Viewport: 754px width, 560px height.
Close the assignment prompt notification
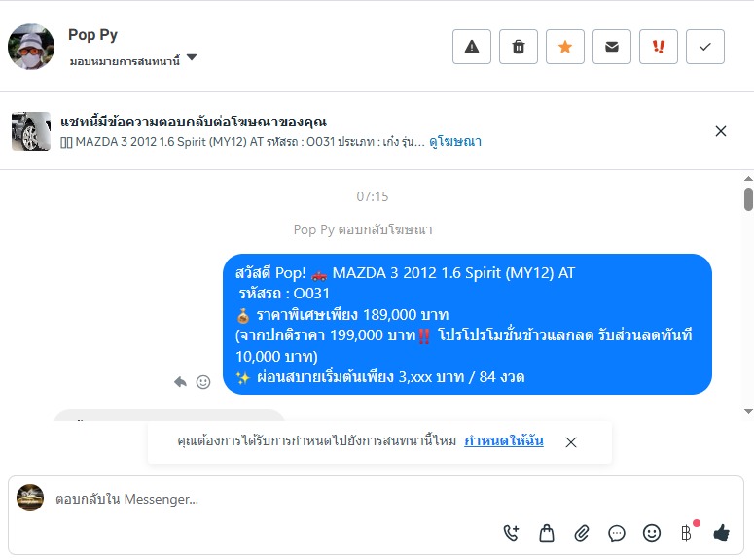coord(571,442)
